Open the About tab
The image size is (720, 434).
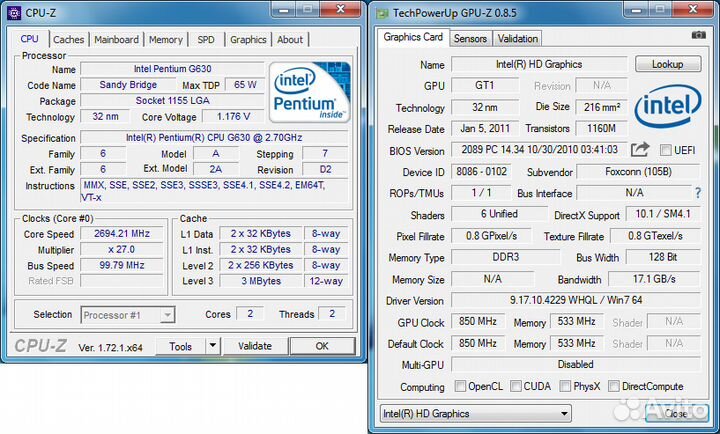coord(290,40)
